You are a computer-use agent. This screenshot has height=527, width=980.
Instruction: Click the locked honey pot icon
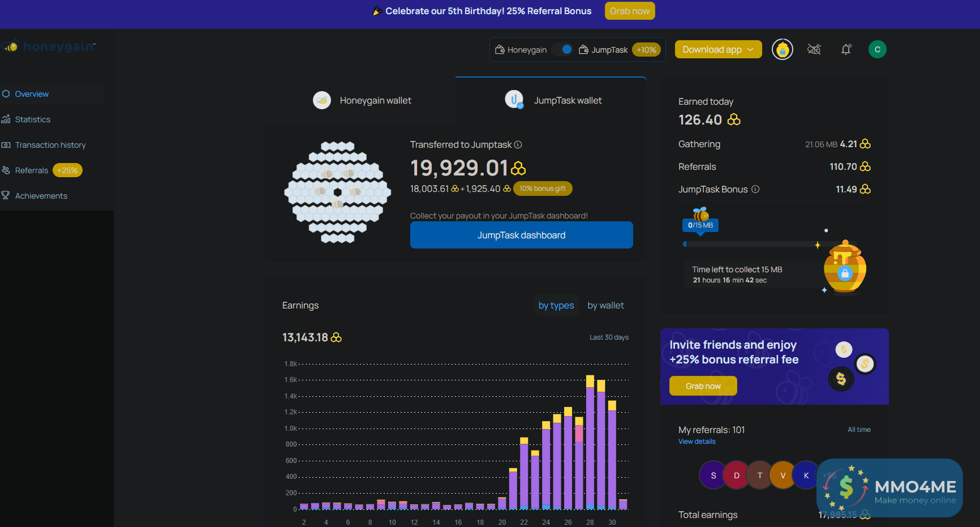point(845,267)
